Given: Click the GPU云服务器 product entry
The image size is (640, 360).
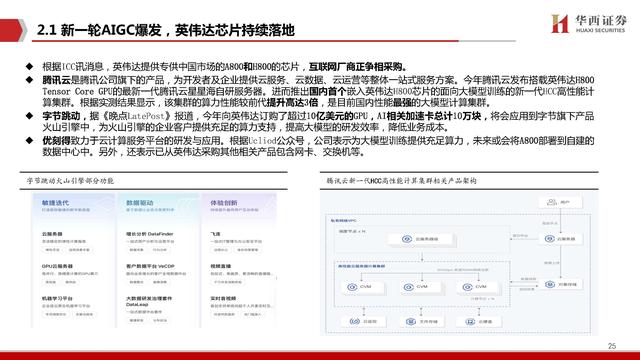Looking at the screenshot, I should pyautogui.click(x=57, y=266).
